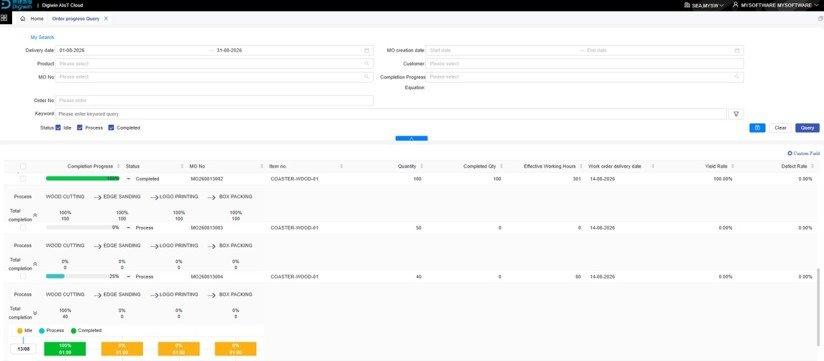Screen dimensions: 824x361
Task: Select the Order progress Query tab
Action: tap(76, 18)
